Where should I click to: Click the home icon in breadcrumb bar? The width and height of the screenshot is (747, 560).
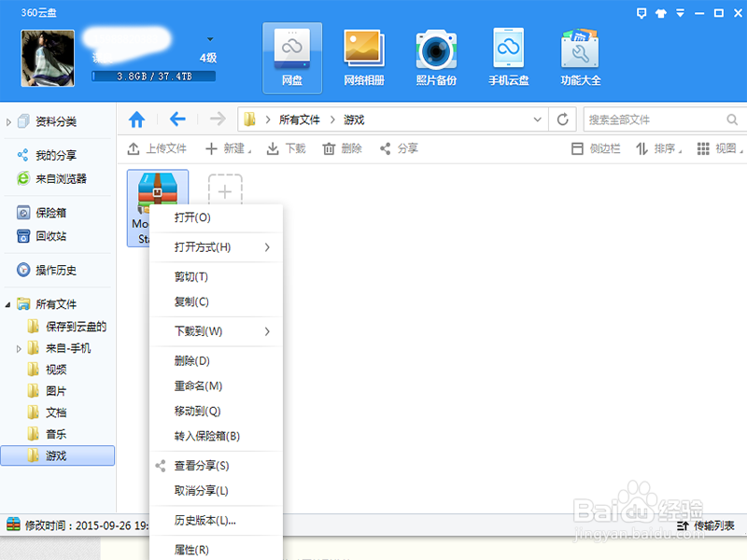[138, 119]
